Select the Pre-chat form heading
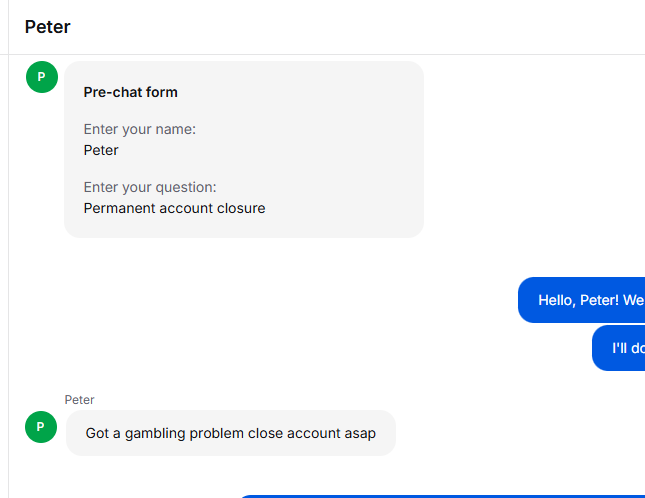 click(130, 92)
